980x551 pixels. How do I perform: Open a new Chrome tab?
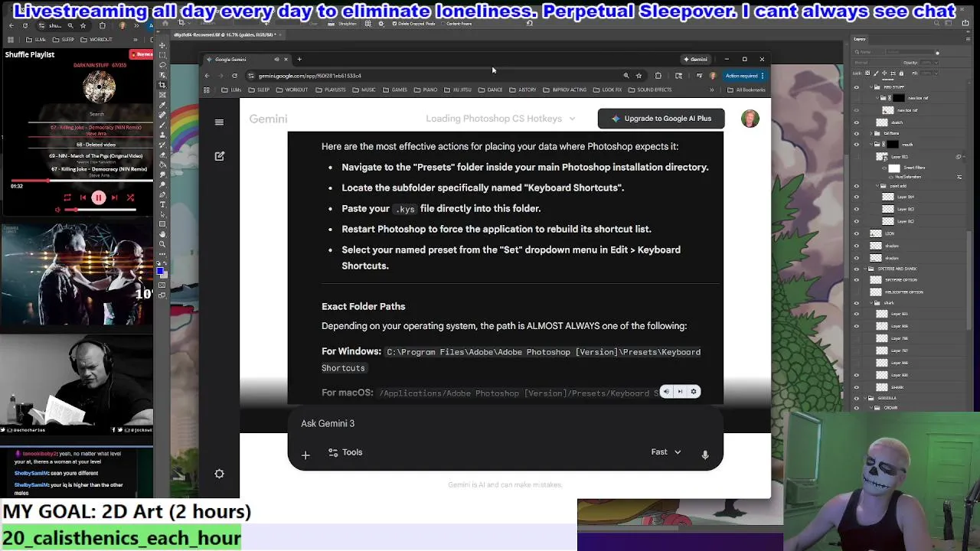pos(299,59)
